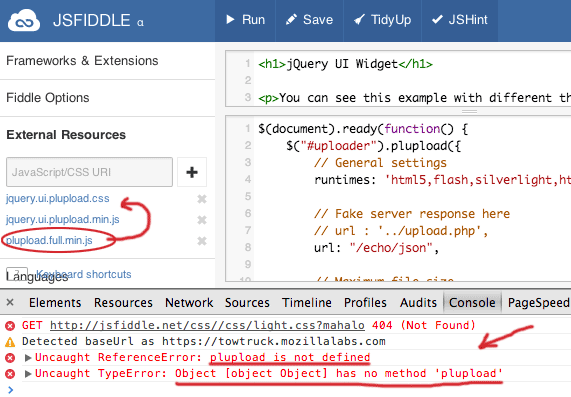Image resolution: width=571 pixels, height=397 pixels.
Task: Click the Save button in toolbar
Action: coord(310,20)
